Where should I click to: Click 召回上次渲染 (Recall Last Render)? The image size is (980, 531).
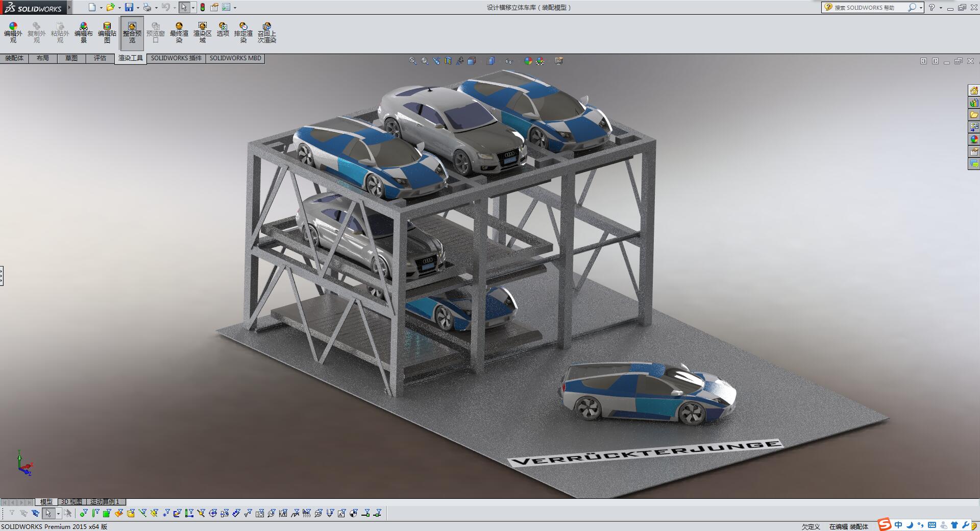(x=267, y=32)
